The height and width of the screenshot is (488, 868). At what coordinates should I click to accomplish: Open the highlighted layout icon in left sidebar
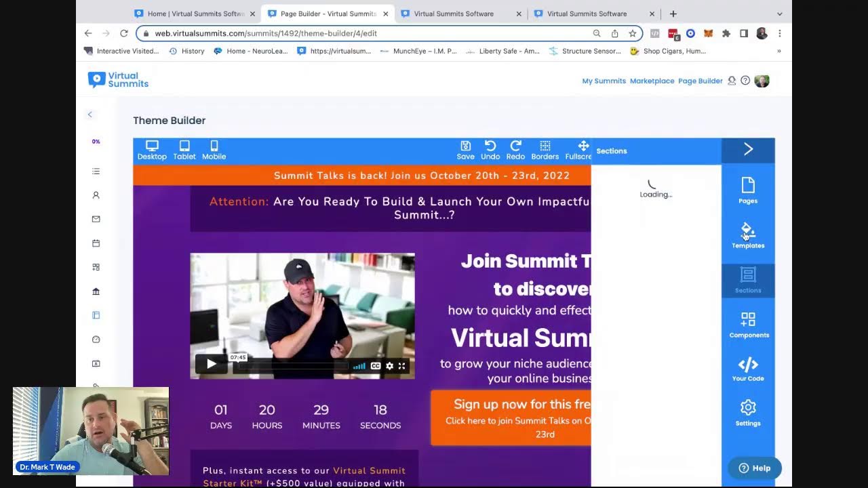[x=96, y=315]
